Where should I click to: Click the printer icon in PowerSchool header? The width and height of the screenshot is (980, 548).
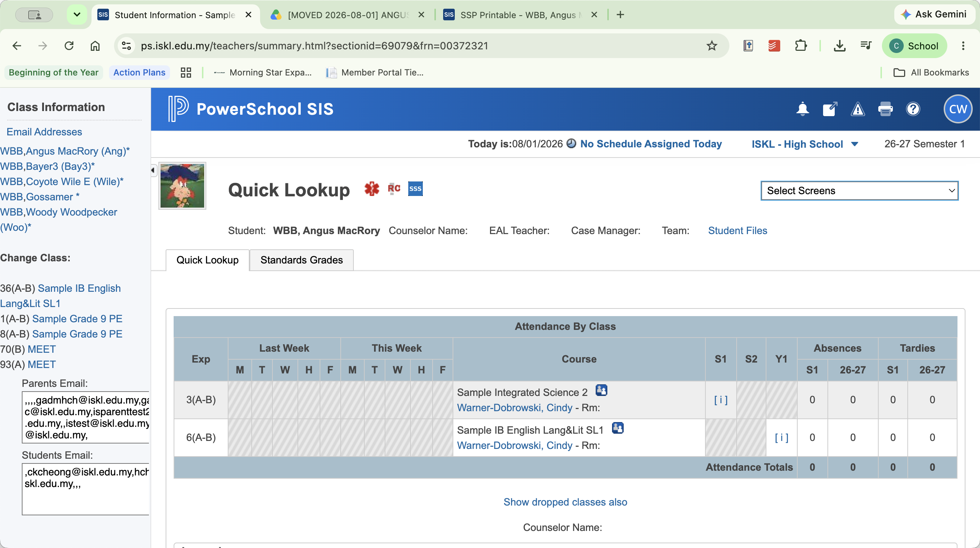(885, 110)
